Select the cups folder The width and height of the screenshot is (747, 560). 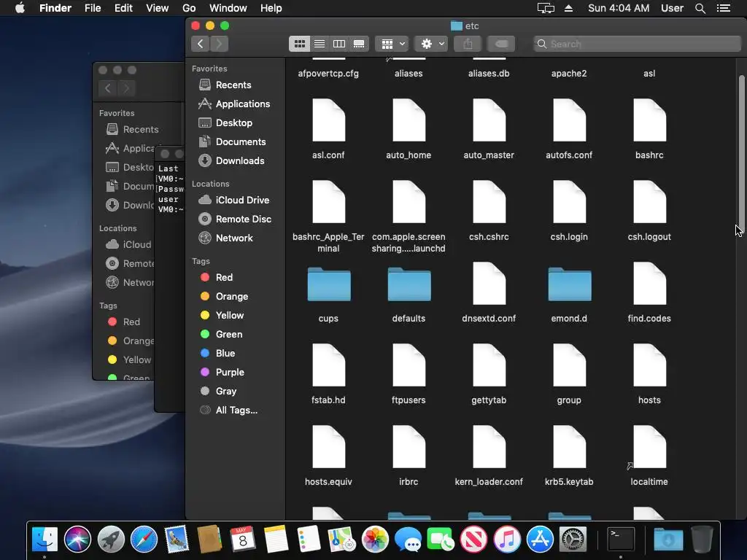coord(329,284)
